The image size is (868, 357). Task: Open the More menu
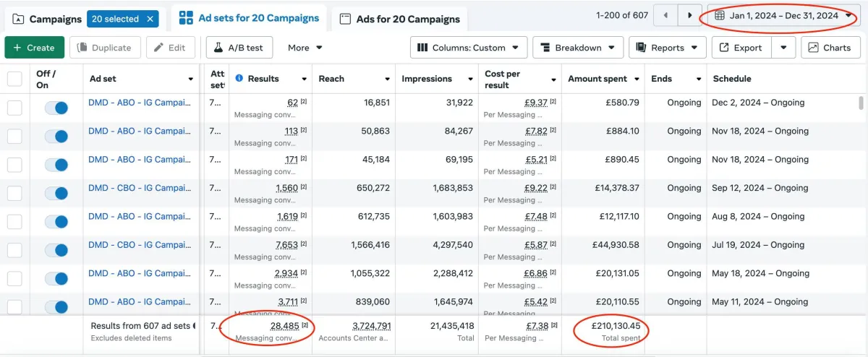tap(305, 48)
